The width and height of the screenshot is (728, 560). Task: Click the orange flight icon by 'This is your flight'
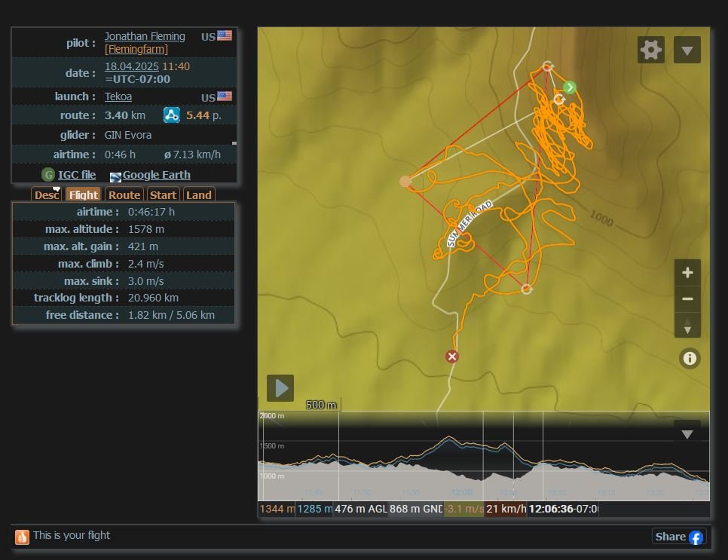tap(22, 537)
